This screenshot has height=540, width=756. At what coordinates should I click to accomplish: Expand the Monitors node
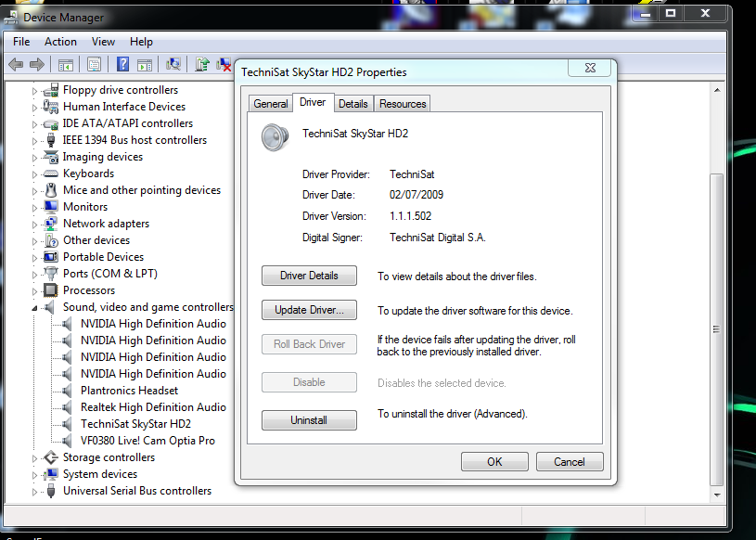coord(34,208)
